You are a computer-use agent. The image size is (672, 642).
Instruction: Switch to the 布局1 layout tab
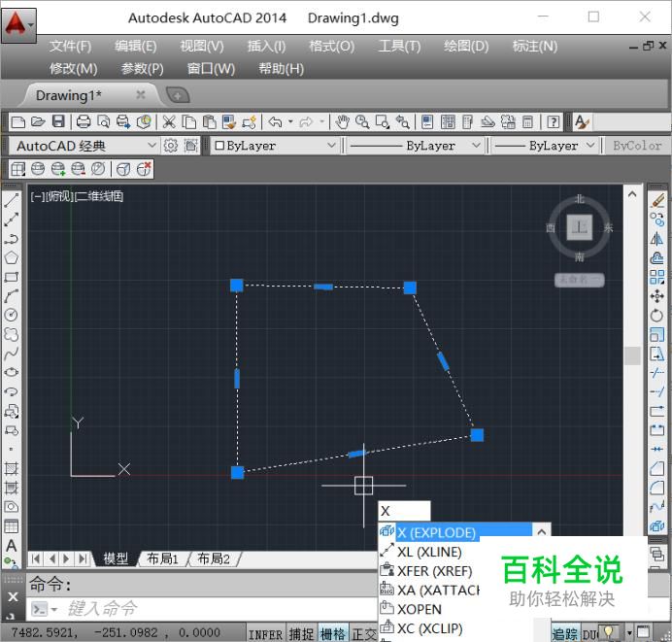[162, 558]
